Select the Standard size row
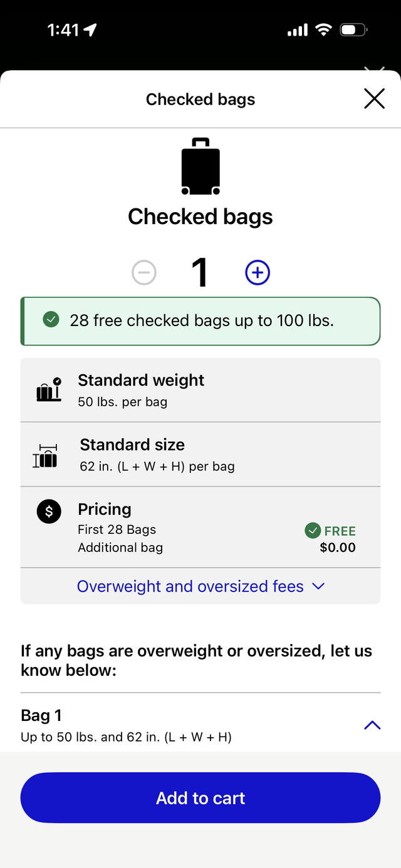Screen dimensions: 401x868 (x=200, y=454)
